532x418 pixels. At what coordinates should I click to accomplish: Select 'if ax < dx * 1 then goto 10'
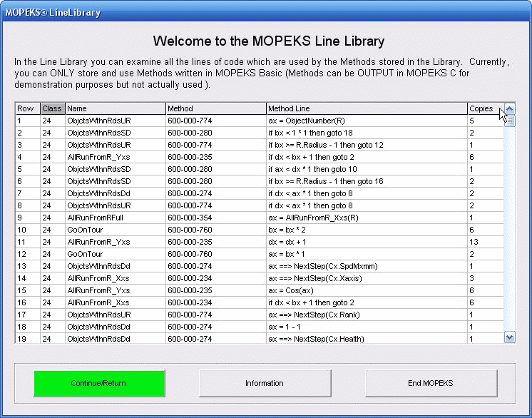pyautogui.click(x=367, y=169)
